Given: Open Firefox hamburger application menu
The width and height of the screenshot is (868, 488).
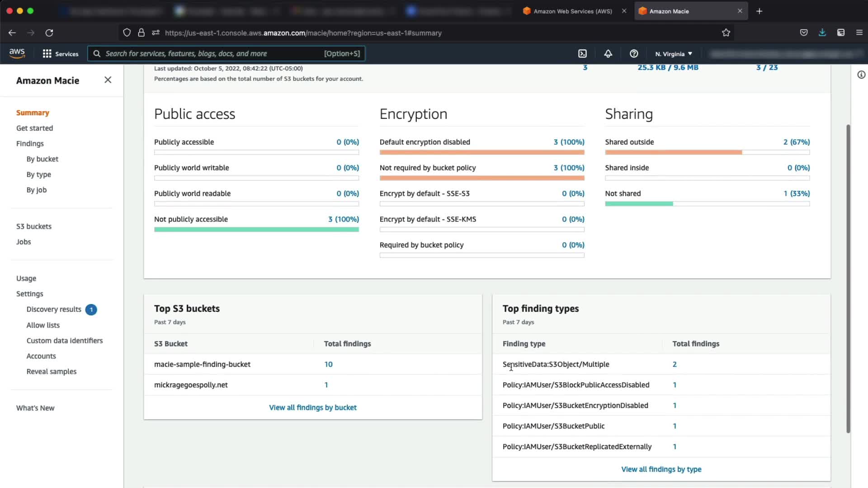Looking at the screenshot, I should tap(859, 33).
